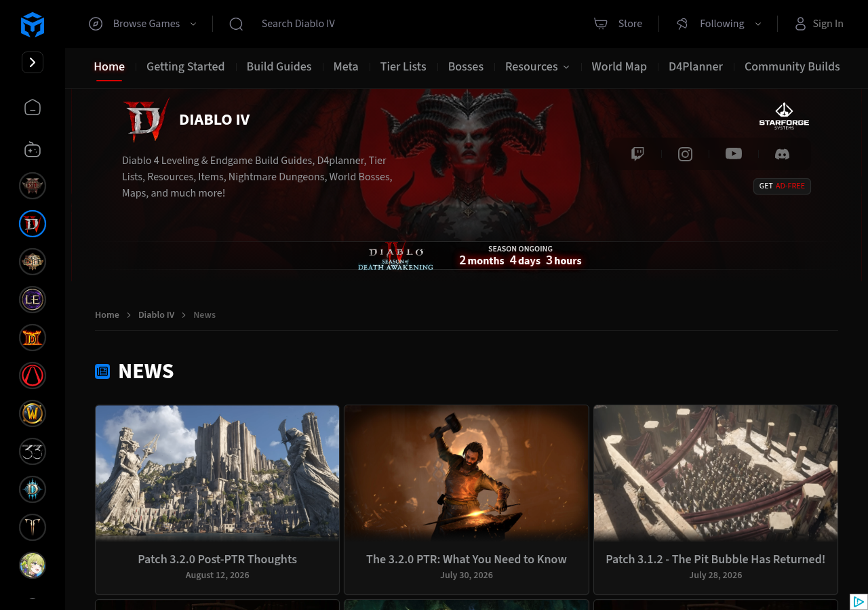Click the AdChoices icon in bottom-right corner
Screen dimensions: 868x610
point(859,602)
